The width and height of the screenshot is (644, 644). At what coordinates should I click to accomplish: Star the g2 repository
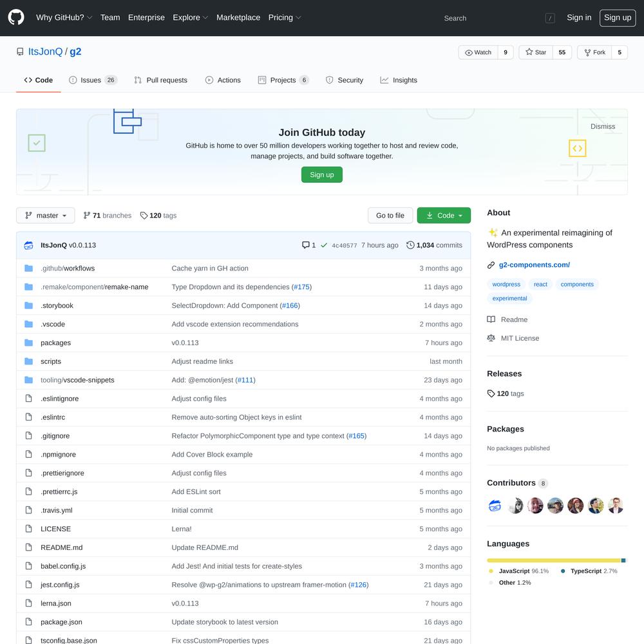coord(536,53)
